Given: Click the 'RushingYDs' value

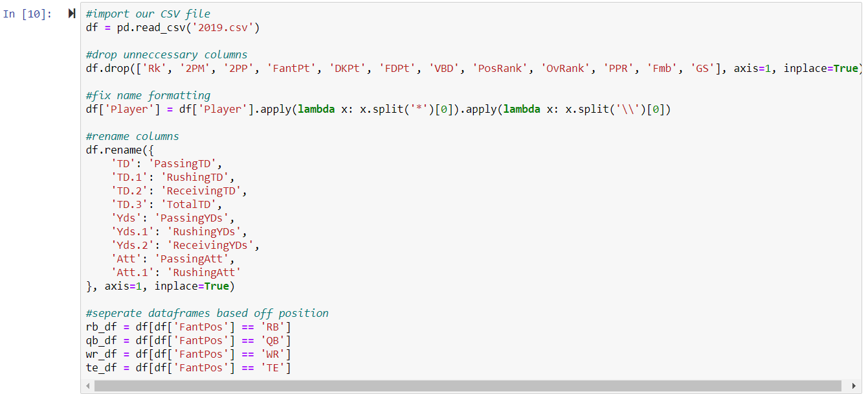Looking at the screenshot, I should pyautogui.click(x=204, y=231).
